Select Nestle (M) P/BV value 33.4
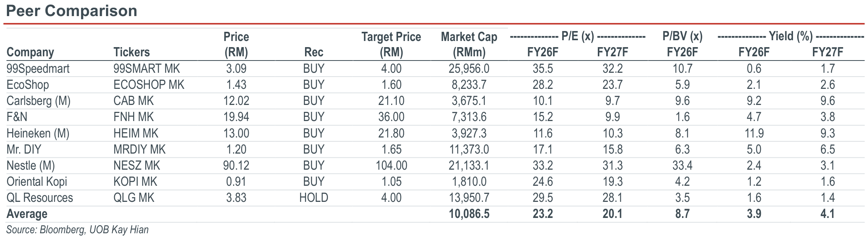 click(682, 166)
